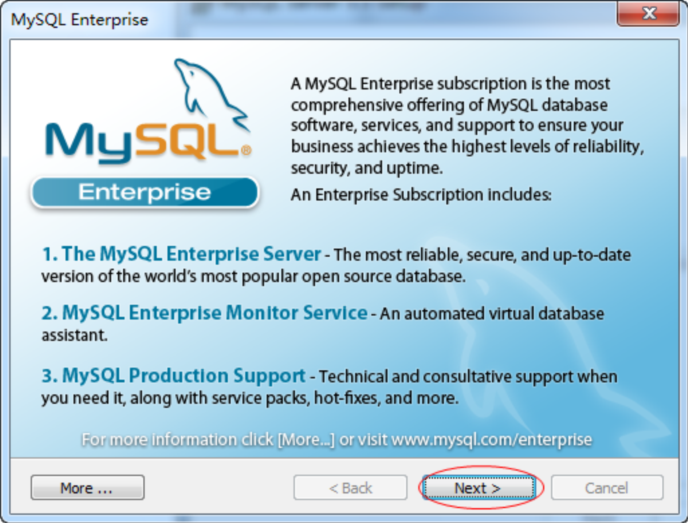The image size is (688, 523).
Task: Click the 'A MySQL Enterprise subscription' paragraph
Action: (x=467, y=125)
